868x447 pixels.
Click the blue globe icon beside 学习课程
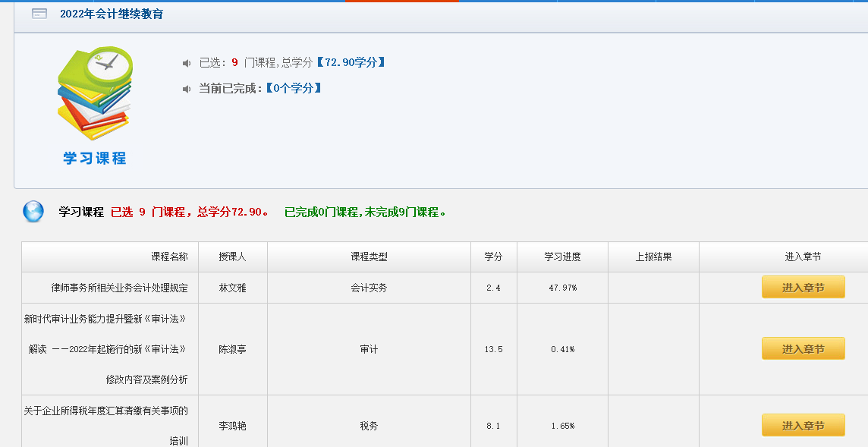[x=33, y=212]
